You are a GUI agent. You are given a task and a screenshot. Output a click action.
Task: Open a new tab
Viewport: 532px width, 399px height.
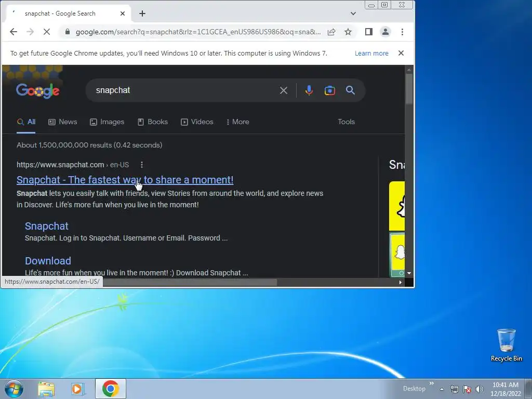click(142, 14)
